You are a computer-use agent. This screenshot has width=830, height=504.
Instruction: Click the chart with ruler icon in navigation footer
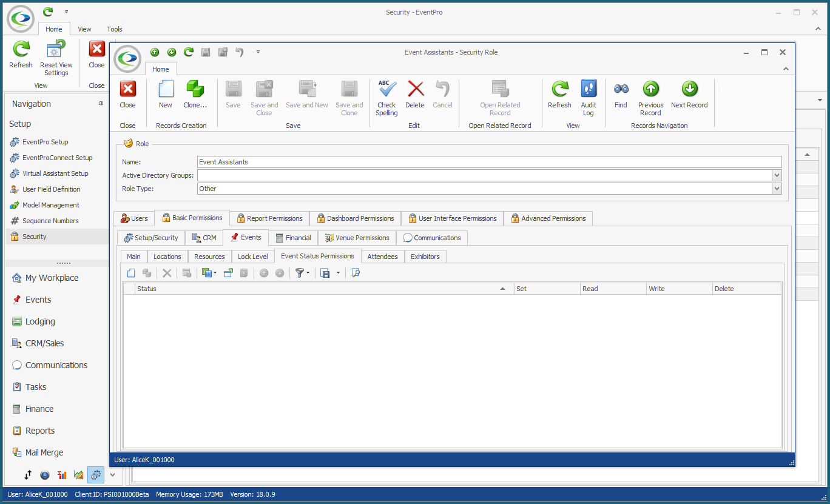(79, 475)
